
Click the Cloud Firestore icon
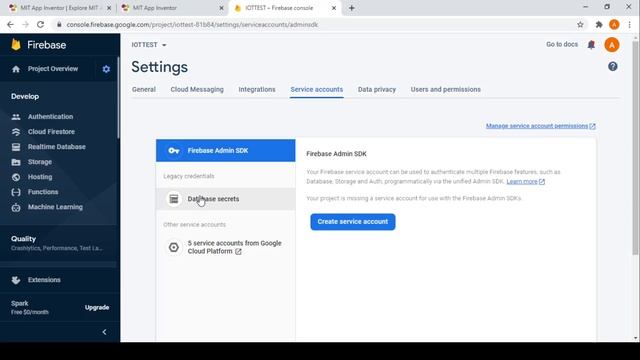coord(16,132)
